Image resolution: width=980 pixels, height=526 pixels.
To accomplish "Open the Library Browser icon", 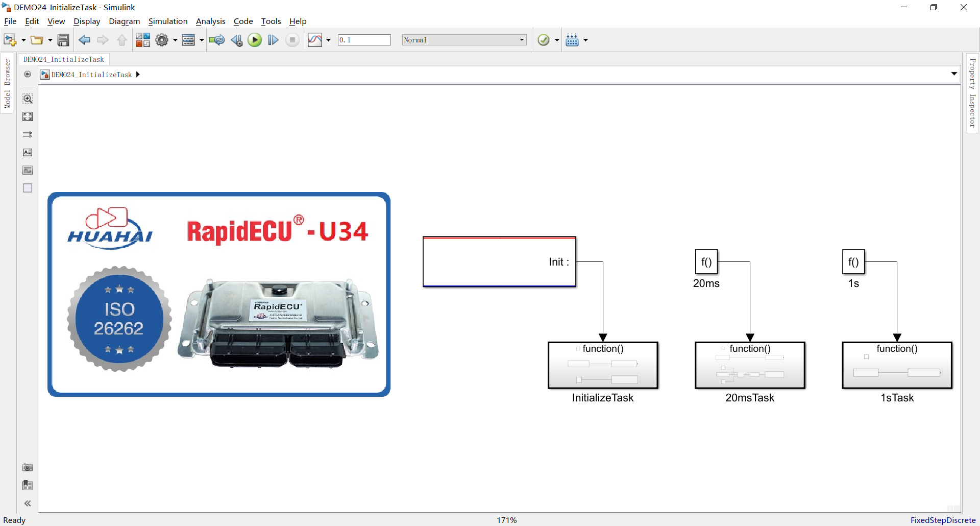I will pyautogui.click(x=143, y=40).
